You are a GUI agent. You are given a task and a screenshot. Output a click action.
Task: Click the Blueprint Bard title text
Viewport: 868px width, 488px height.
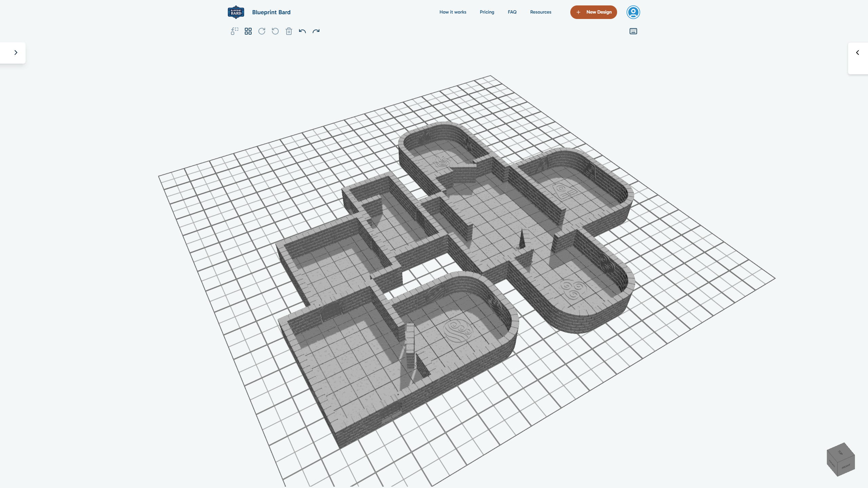[271, 12]
